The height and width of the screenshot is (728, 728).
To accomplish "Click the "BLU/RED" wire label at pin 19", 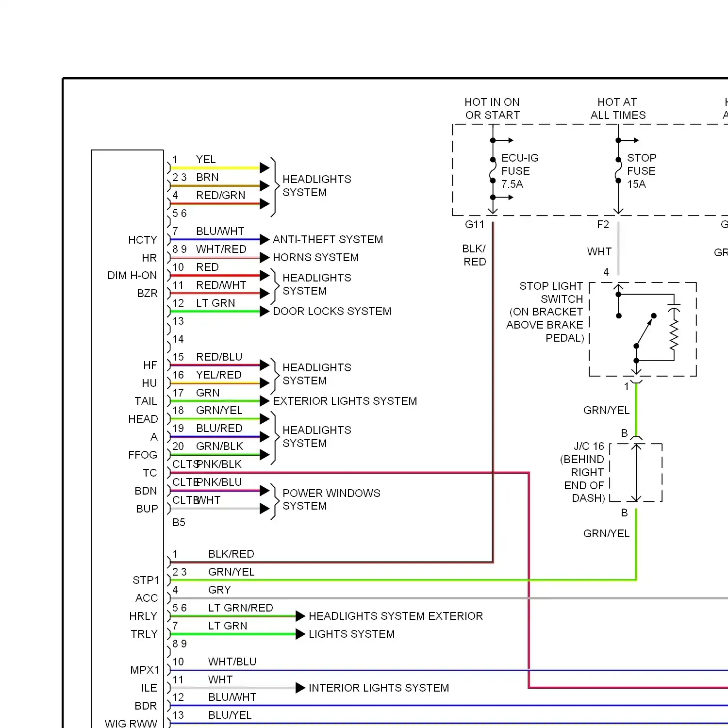I will [x=219, y=429].
